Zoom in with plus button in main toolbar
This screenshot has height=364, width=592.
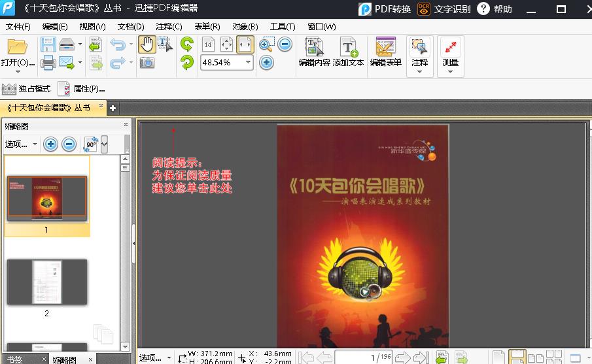tap(266, 62)
